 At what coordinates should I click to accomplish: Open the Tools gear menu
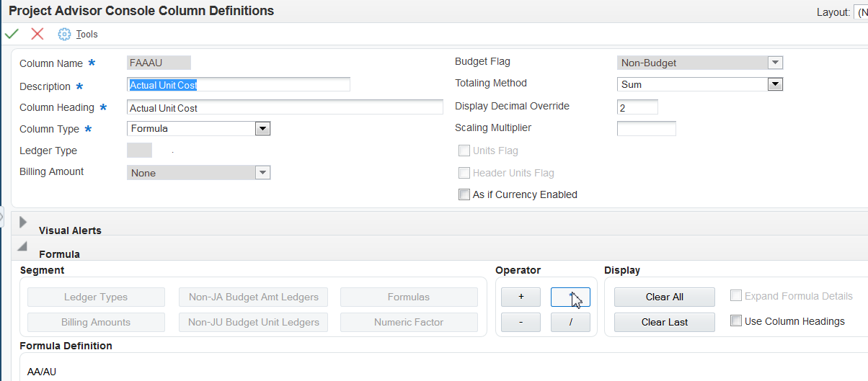(x=64, y=34)
